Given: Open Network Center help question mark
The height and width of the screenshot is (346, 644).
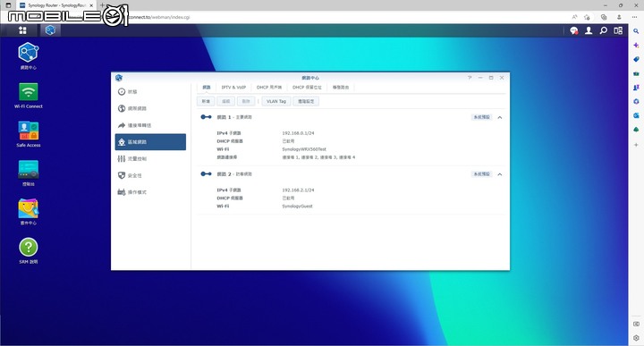Looking at the screenshot, I should pyautogui.click(x=470, y=78).
